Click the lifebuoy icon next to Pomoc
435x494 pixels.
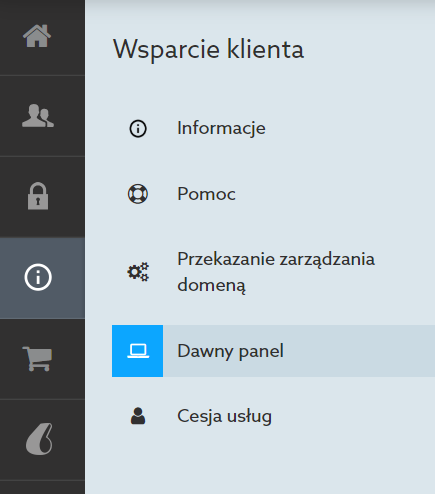(138, 194)
